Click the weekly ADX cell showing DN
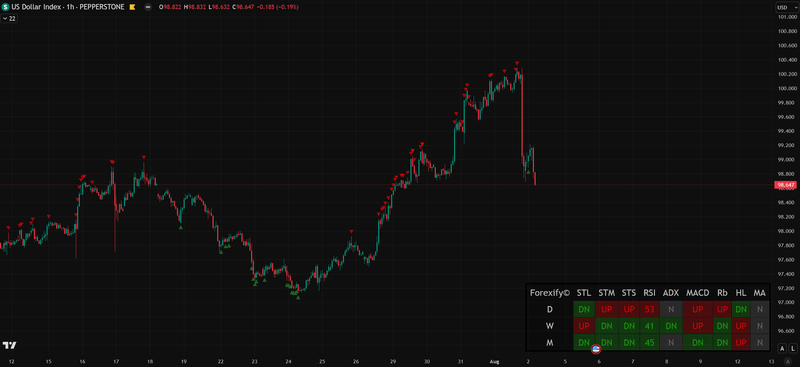The width and height of the screenshot is (800, 367). coord(671,326)
